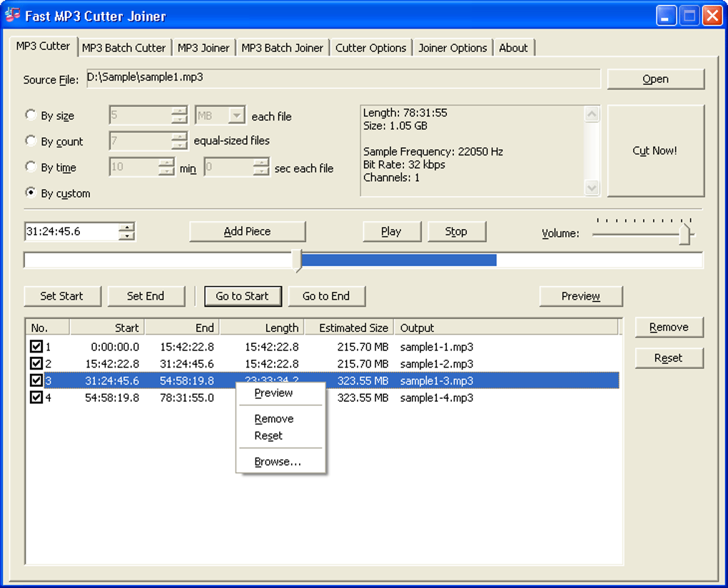This screenshot has height=588, width=728.
Task: Click the minutes value spinner
Action: point(166,166)
